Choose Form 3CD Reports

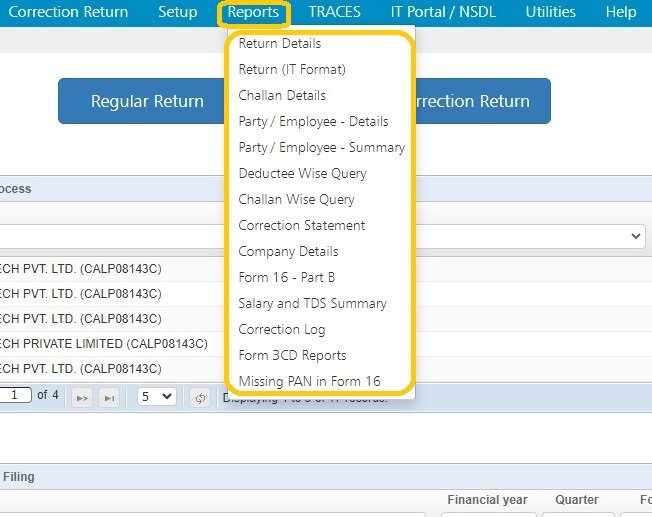(x=292, y=355)
